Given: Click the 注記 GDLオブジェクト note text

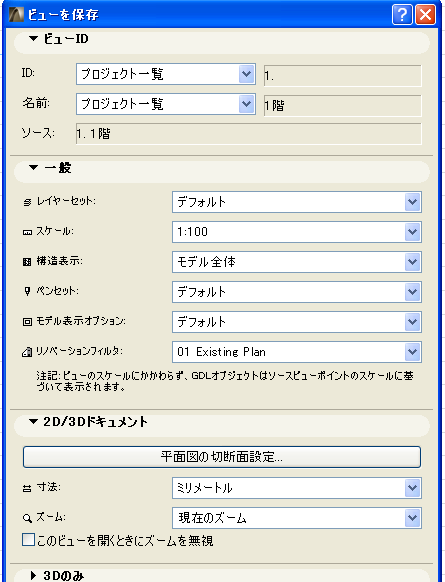Looking at the screenshot, I should click(225, 381).
